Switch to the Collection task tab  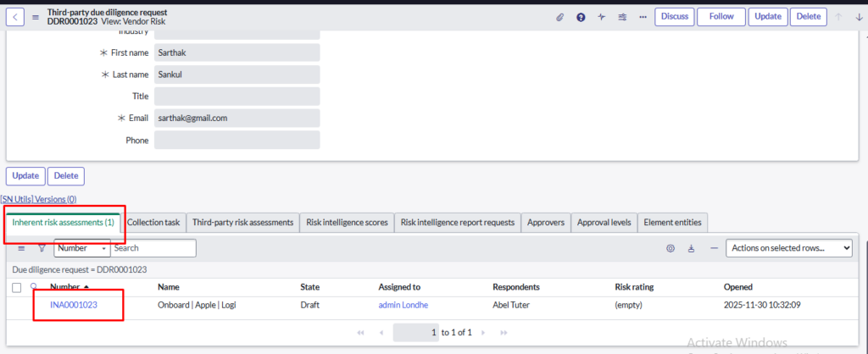tap(153, 223)
